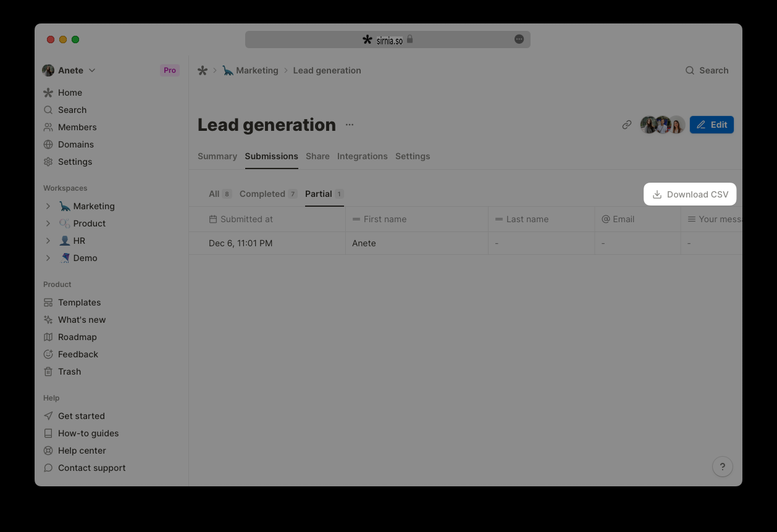View What's new
The image size is (777, 532).
coord(74,320)
